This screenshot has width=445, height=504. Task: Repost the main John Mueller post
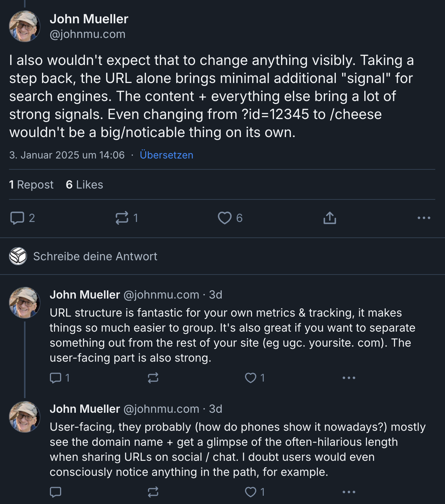pos(122,218)
